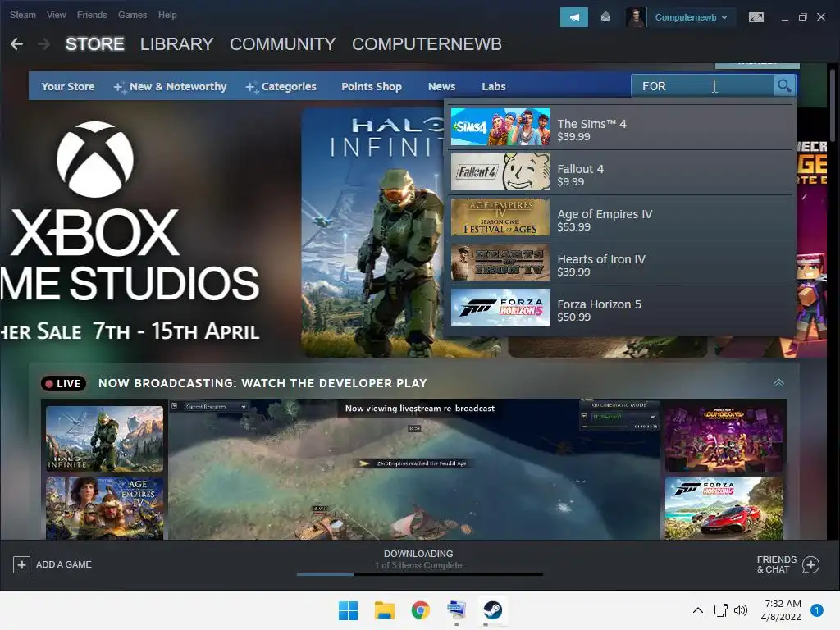Open the Windows Start menu
Viewport: 840px width, 630px height.
click(348, 610)
